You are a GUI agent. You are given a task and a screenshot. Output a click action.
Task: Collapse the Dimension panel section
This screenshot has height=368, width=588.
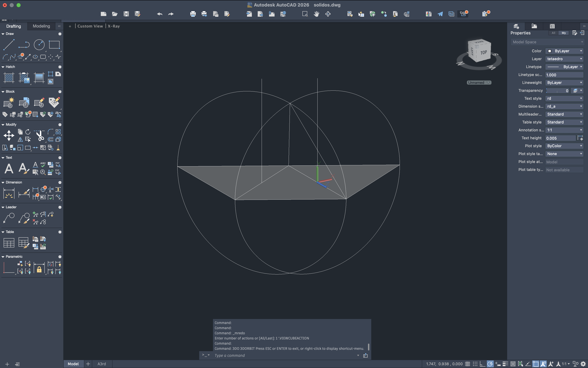[3, 182]
